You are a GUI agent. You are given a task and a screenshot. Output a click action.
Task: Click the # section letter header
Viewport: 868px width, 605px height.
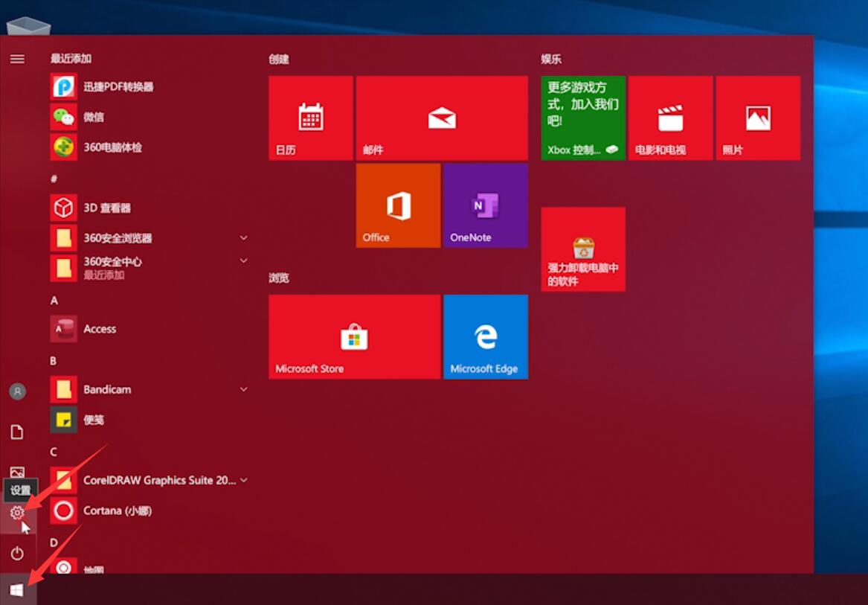pyautogui.click(x=54, y=179)
